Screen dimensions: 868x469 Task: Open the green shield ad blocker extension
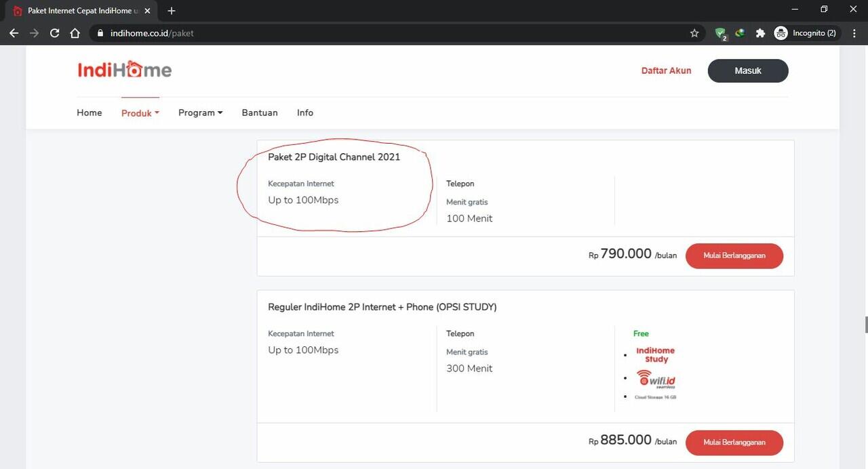pos(720,33)
